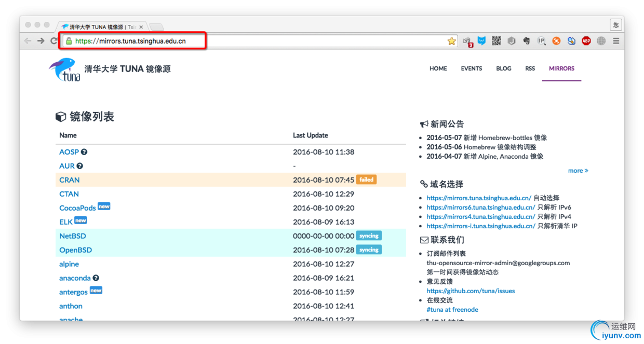Viewport: 644px width, 344px height.
Task: Open the anaconda mirror link
Action: (75, 278)
